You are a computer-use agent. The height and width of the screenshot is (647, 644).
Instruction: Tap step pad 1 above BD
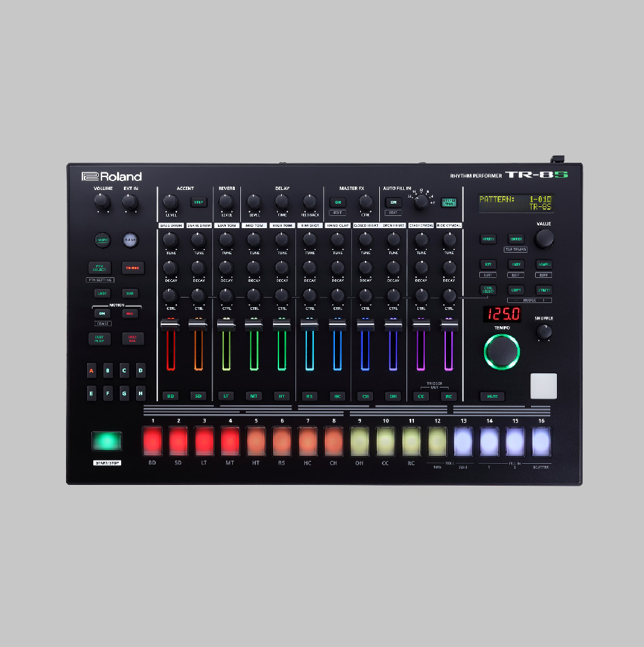(x=152, y=441)
